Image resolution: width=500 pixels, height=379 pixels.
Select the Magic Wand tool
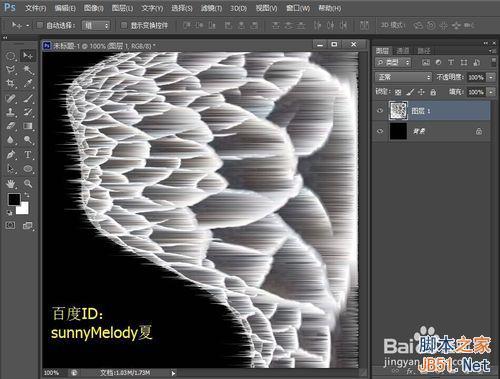pos(28,70)
